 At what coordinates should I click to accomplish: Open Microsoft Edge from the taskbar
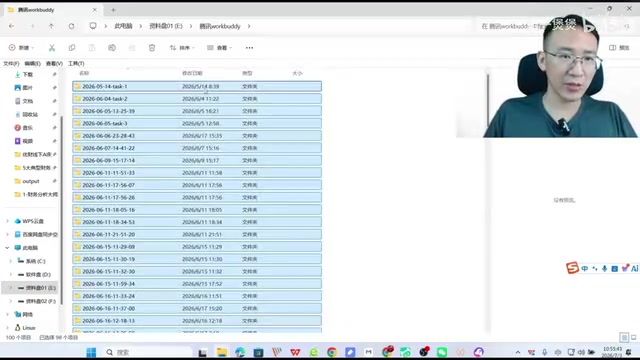click(240, 352)
